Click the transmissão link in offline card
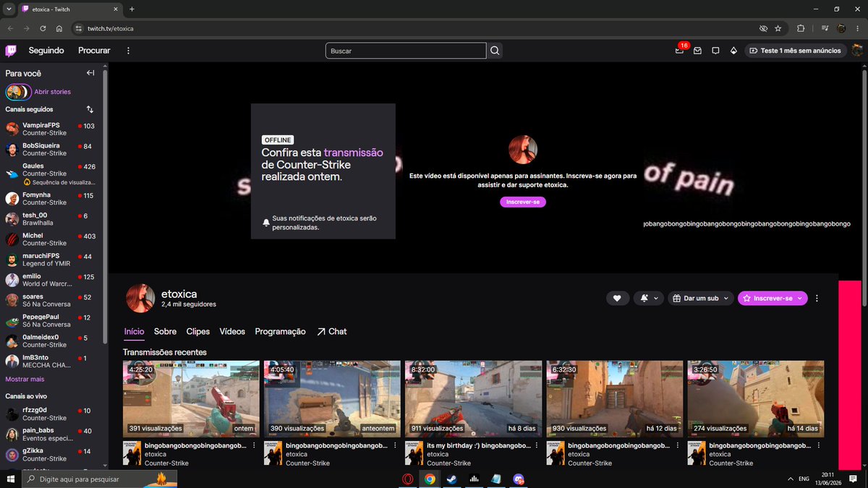This screenshot has width=868, height=488. tap(353, 153)
